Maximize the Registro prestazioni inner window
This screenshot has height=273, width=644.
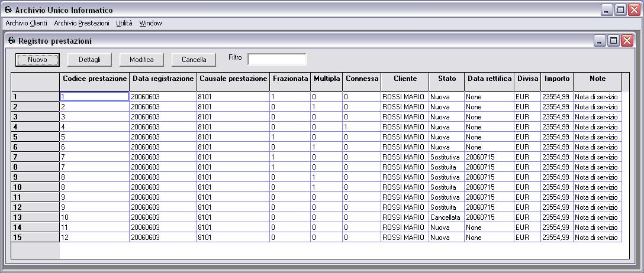pos(614,41)
